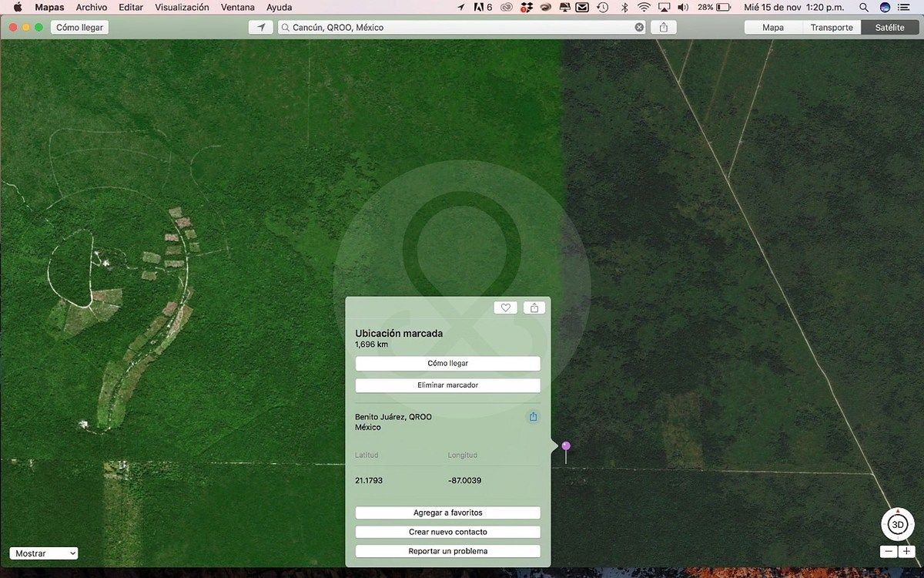Click Agregar a favoritos button
Viewport: 924px width, 578px height.
click(x=447, y=512)
